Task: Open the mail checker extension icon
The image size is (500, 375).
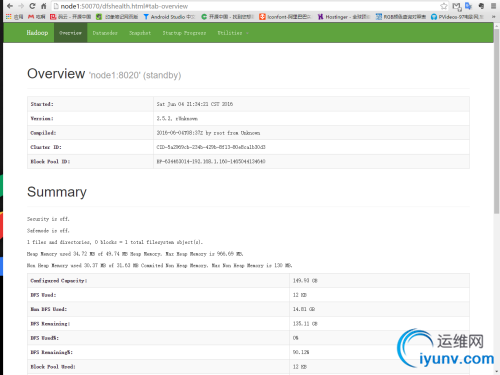Action: pos(457,6)
